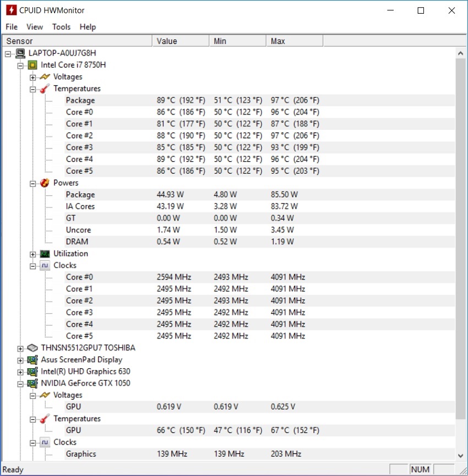
Task: Select the temperature Package row
Action: (x=260, y=101)
